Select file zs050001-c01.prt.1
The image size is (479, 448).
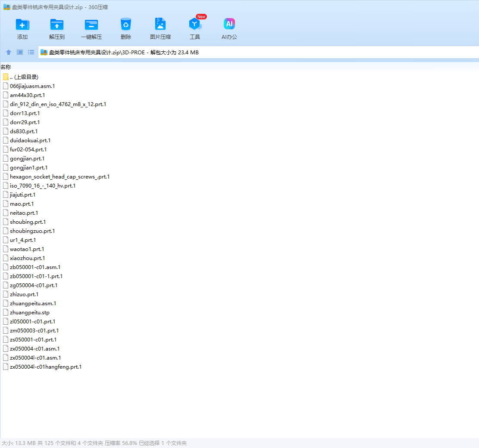[30, 339]
